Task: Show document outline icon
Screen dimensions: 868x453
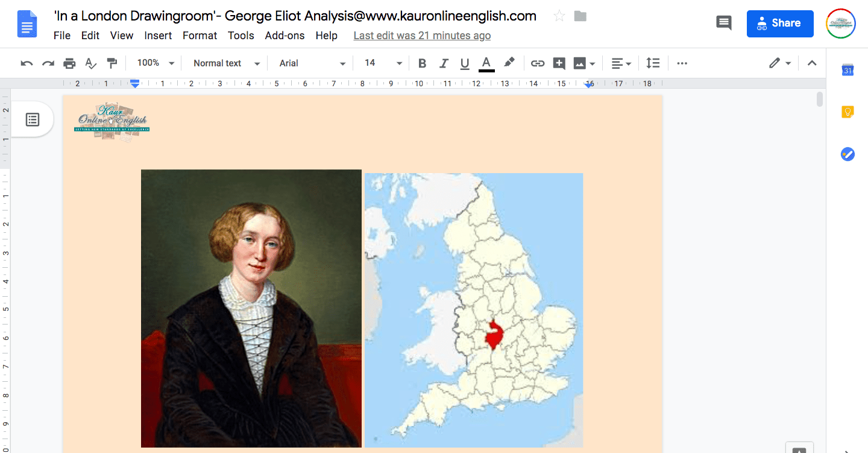Action: [33, 119]
